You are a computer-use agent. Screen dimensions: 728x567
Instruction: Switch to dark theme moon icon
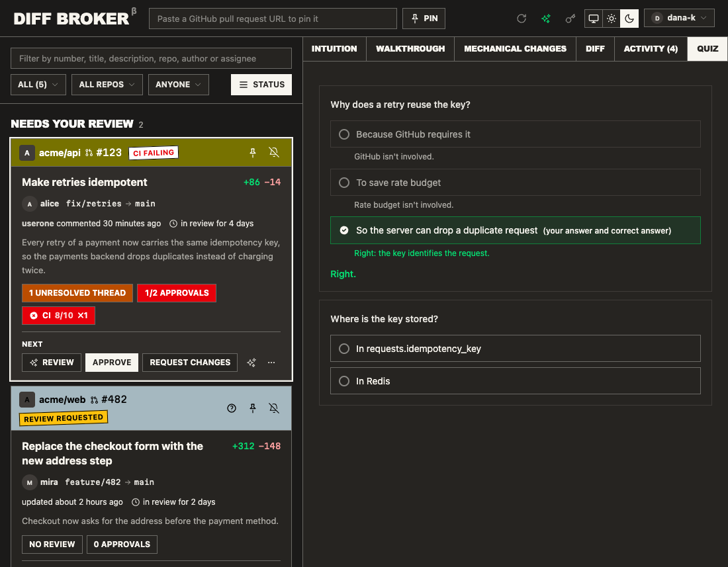tap(629, 19)
